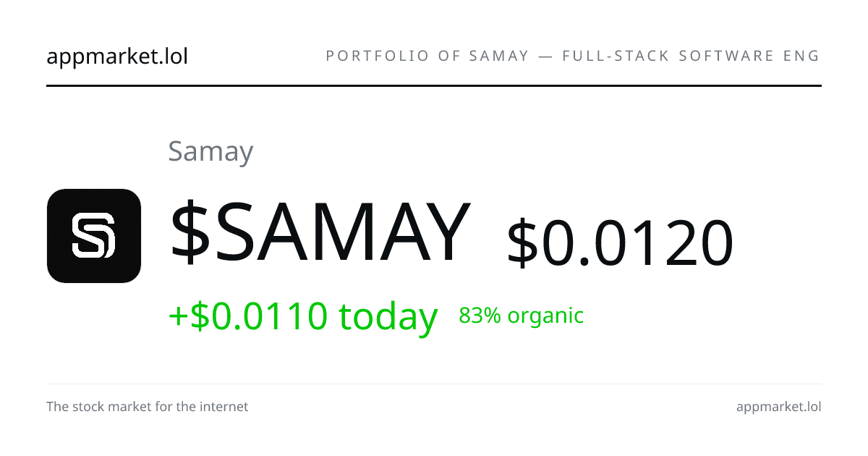Click the dollar sign in the 0.0120 price
Image resolution: width=868 pixels, height=456 pixels.
(x=523, y=243)
